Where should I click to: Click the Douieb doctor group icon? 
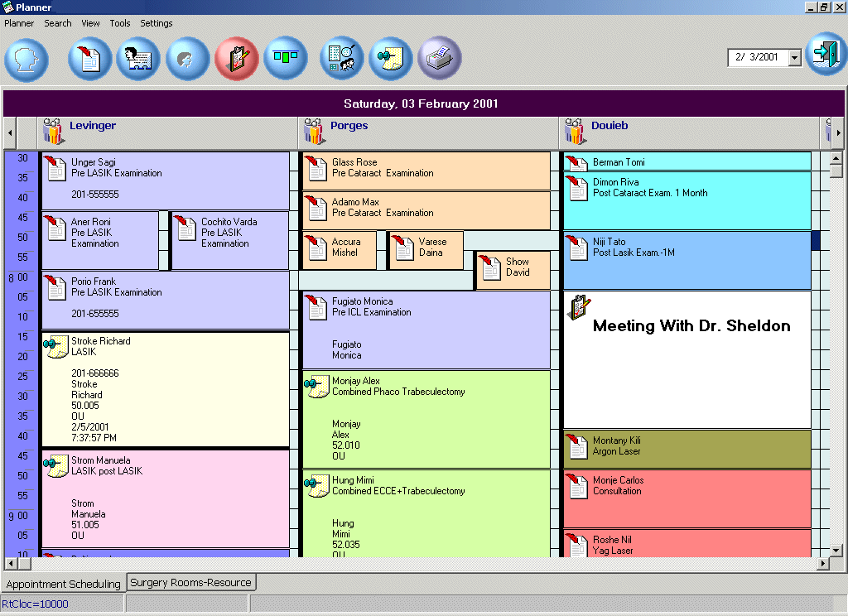tap(576, 132)
